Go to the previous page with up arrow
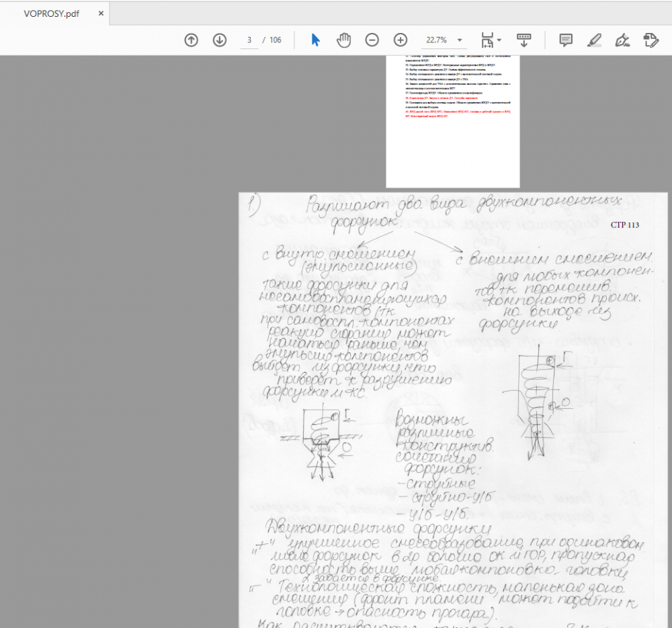This screenshot has width=672, height=628. coord(191,40)
